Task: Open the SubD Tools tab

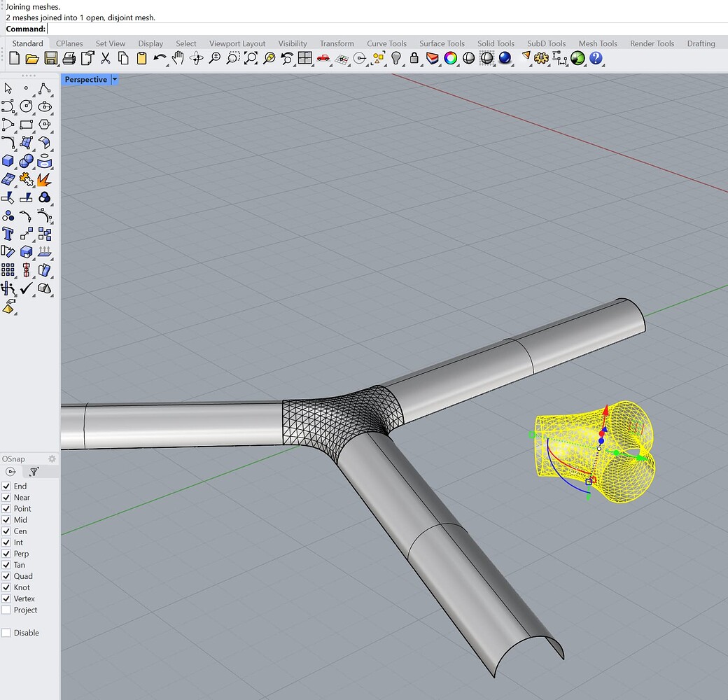Action: point(546,43)
